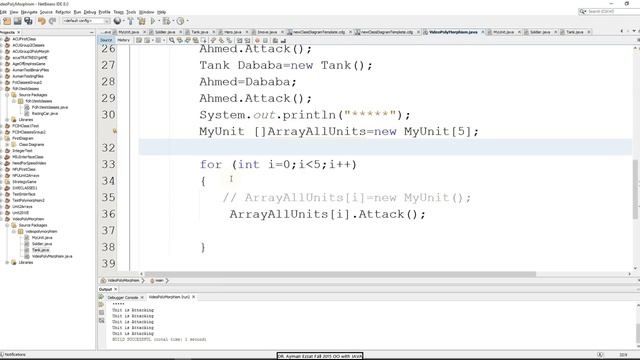Click the orange Undo arrow icon
Image resolution: width=640 pixels, height=360 pixels.
(42, 21)
